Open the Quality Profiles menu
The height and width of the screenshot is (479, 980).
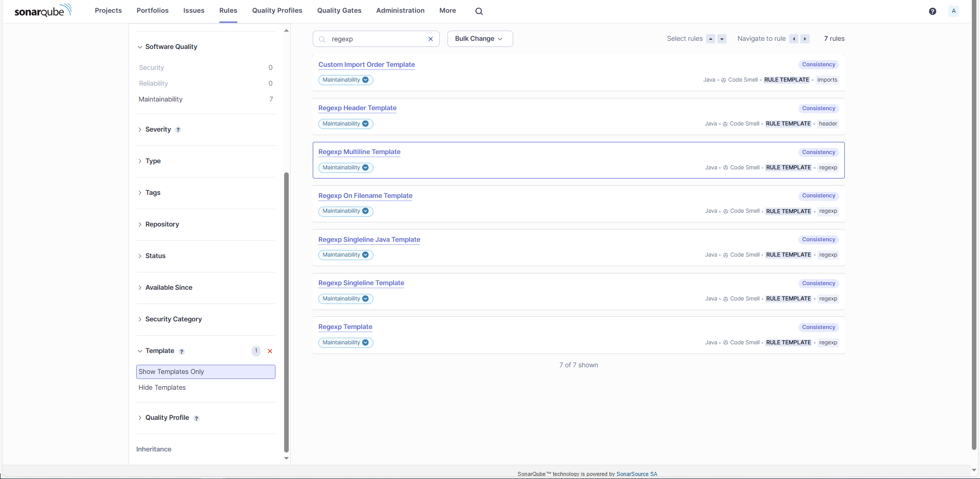[x=277, y=11]
